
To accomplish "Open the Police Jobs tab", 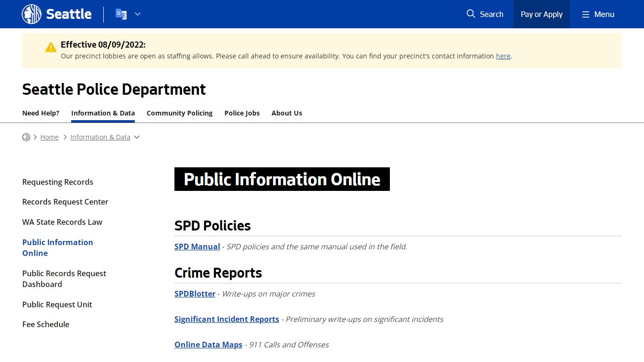I will 242,113.
